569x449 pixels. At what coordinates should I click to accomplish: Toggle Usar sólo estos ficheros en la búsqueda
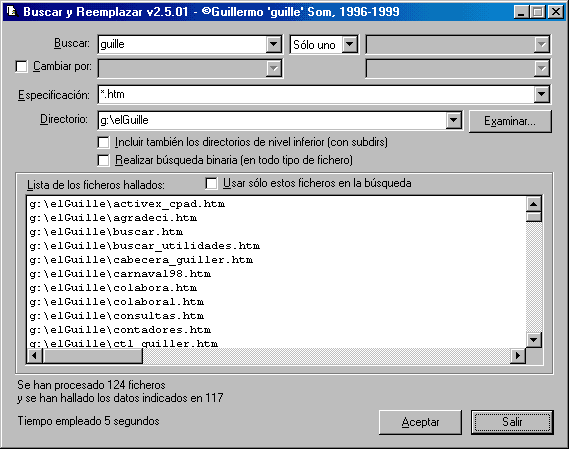(211, 183)
